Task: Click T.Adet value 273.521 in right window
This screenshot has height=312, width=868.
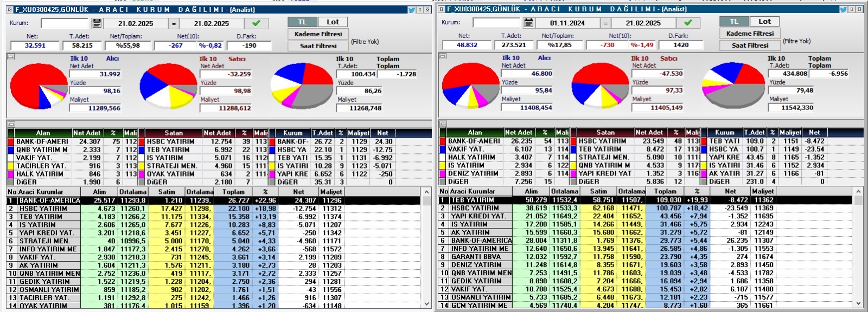Action: click(514, 45)
